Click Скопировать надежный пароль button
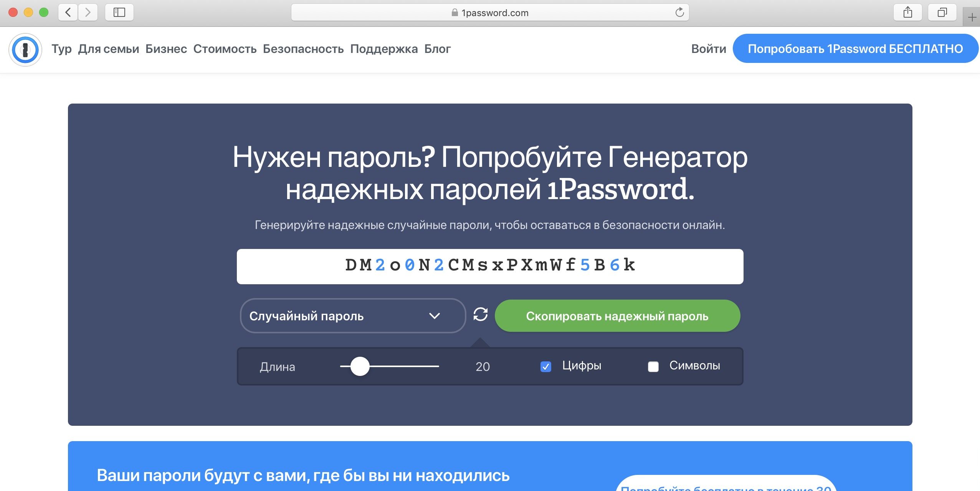The height and width of the screenshot is (491, 980). click(617, 316)
